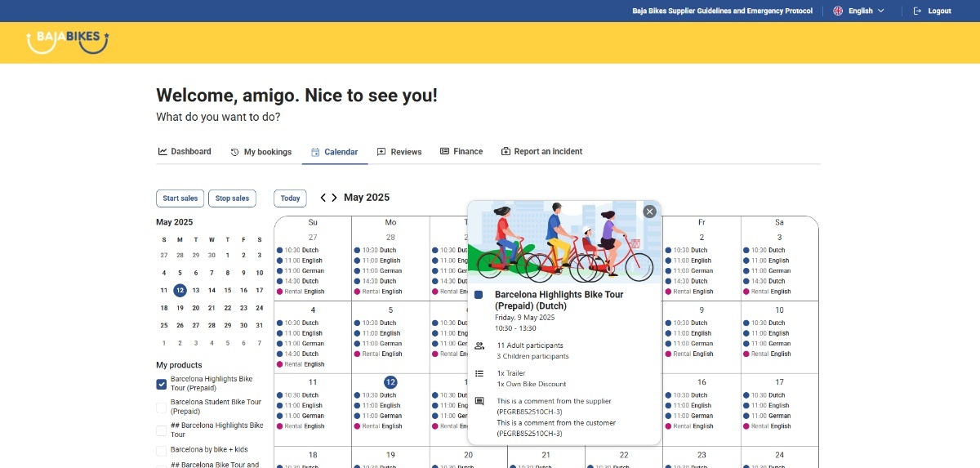Click the Logout link

932,11
